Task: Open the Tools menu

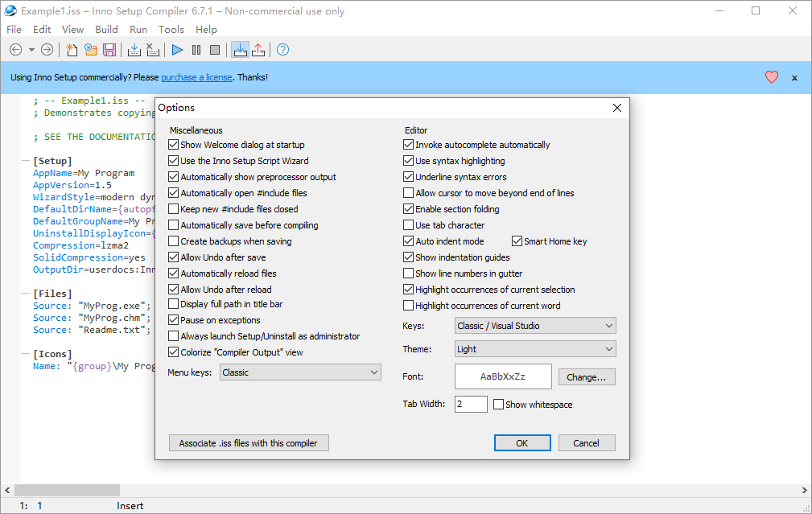Action: [x=171, y=30]
